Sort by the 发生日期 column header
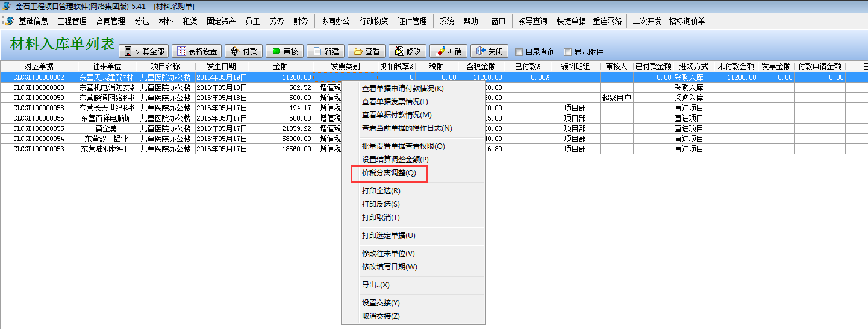 pyautogui.click(x=221, y=66)
